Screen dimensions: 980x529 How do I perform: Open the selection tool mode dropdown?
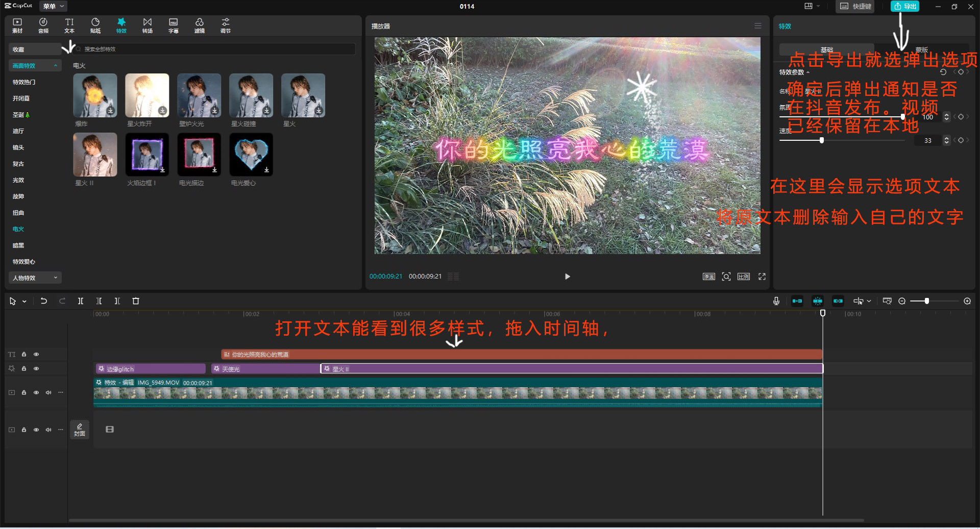24,301
